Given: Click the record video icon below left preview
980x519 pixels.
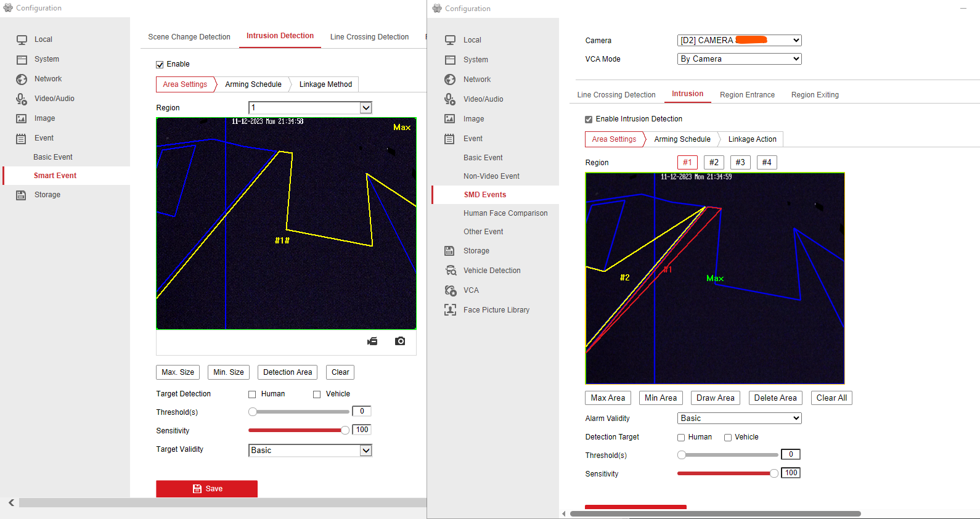Looking at the screenshot, I should [x=372, y=341].
